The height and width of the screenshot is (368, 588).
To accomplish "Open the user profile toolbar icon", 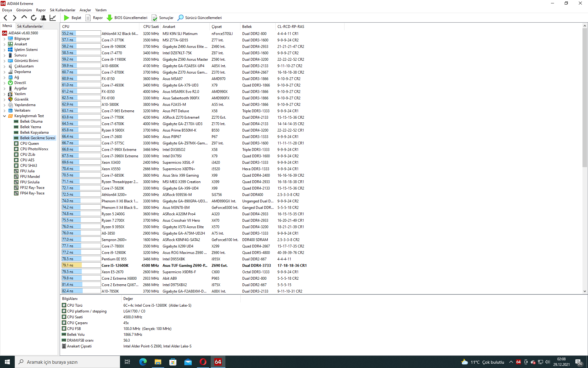I will pyautogui.click(x=43, y=18).
